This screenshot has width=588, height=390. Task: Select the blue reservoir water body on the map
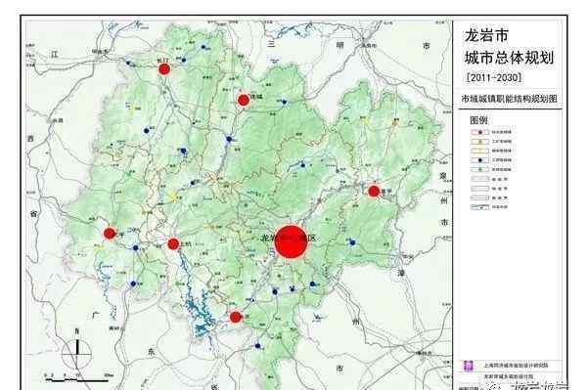[198, 303]
